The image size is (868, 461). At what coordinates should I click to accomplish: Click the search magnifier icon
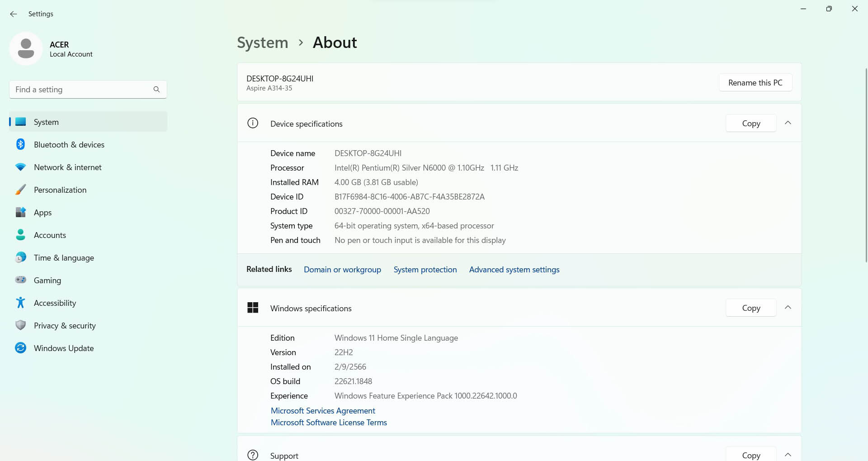click(x=156, y=90)
